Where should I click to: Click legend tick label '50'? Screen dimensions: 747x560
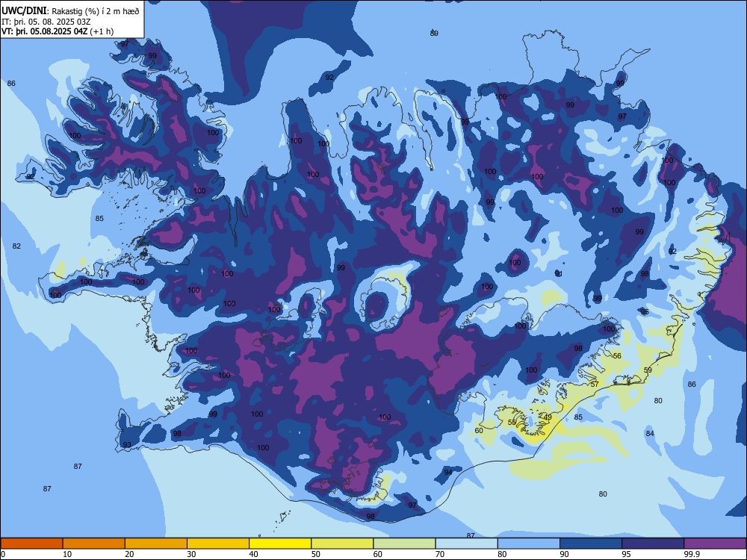pos(316,554)
